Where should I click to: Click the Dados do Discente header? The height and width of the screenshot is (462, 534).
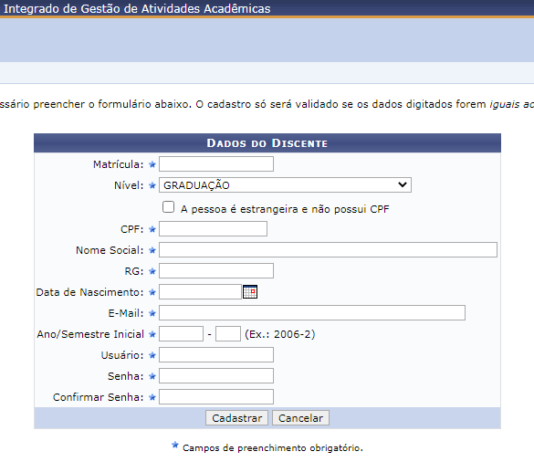click(267, 143)
